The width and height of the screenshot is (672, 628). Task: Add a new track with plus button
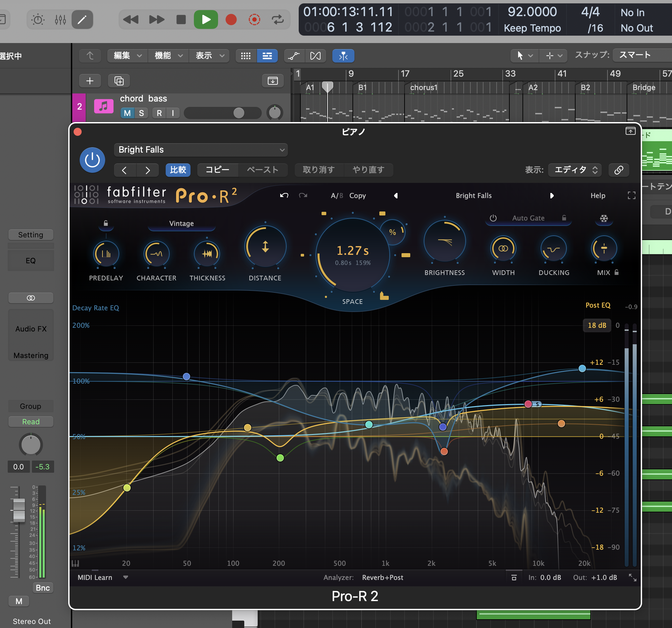pos(90,81)
